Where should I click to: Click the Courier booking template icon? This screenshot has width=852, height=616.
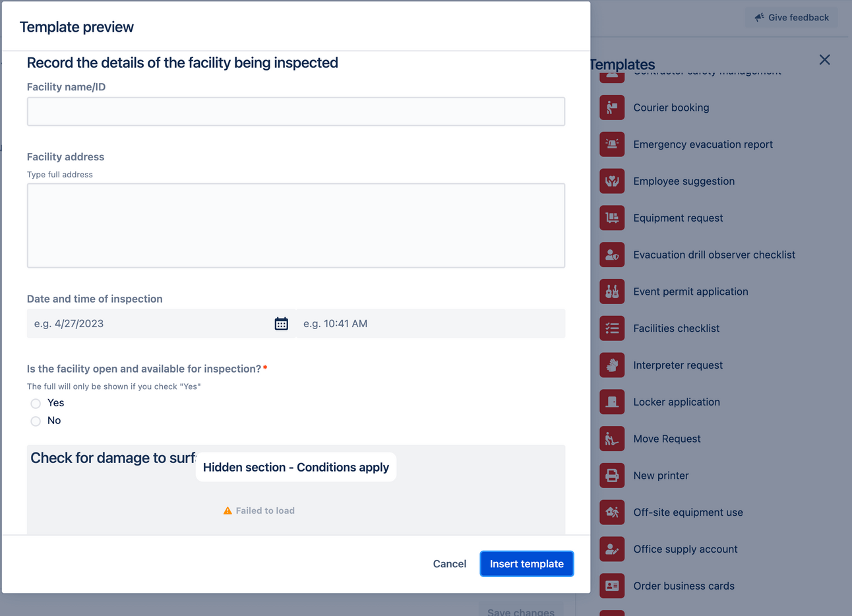[x=612, y=108]
